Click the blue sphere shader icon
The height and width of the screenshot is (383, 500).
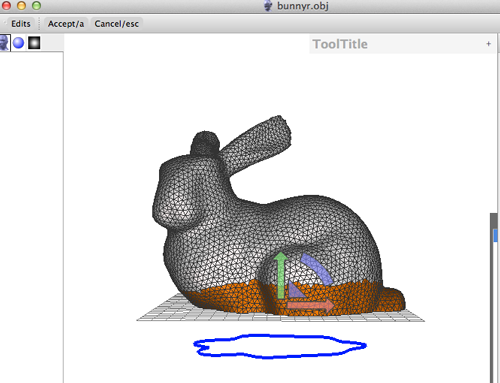(x=18, y=43)
